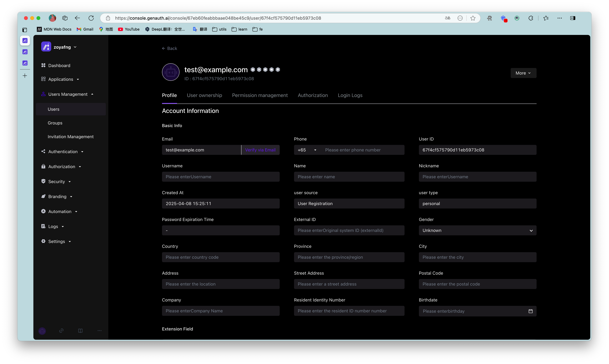Click the Company Name input field

click(221, 311)
